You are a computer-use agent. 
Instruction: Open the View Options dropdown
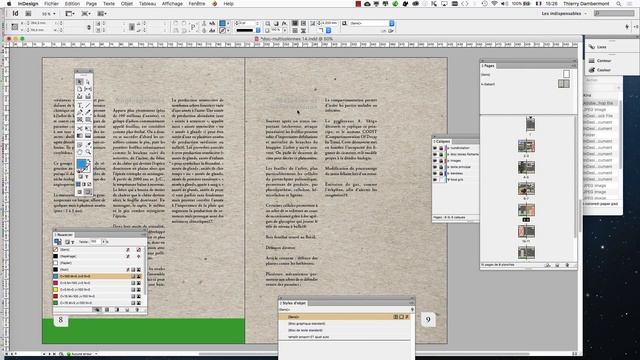70,13
